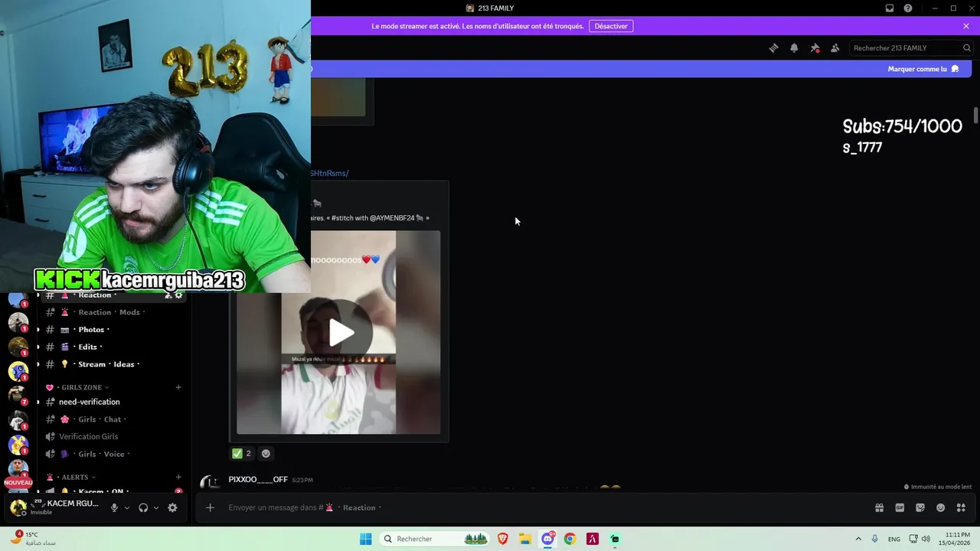Open the Threads panel icon
This screenshot has width=980, height=551.
(x=773, y=47)
